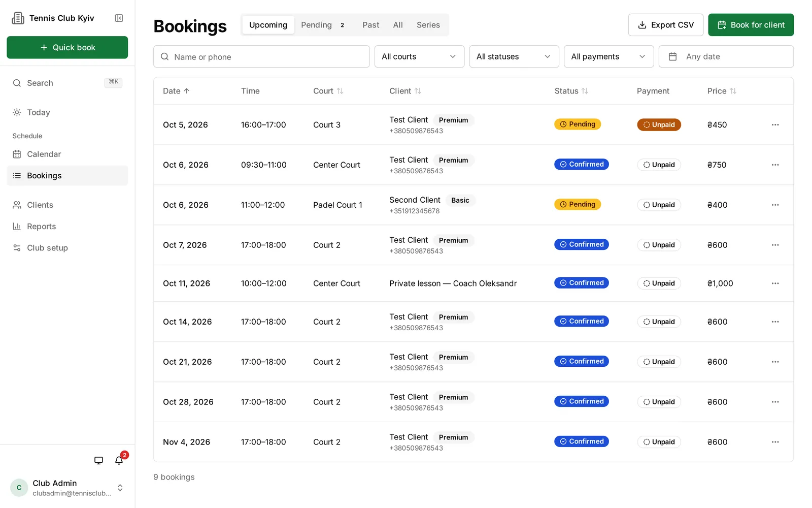
Task: Click Private lesson — Coach Oleksandr
Action: pyautogui.click(x=453, y=283)
